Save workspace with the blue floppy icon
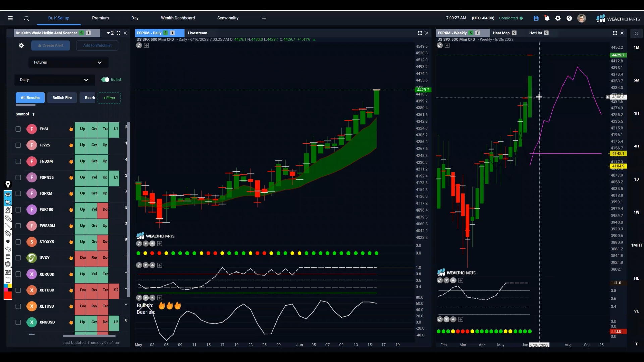 click(536, 18)
